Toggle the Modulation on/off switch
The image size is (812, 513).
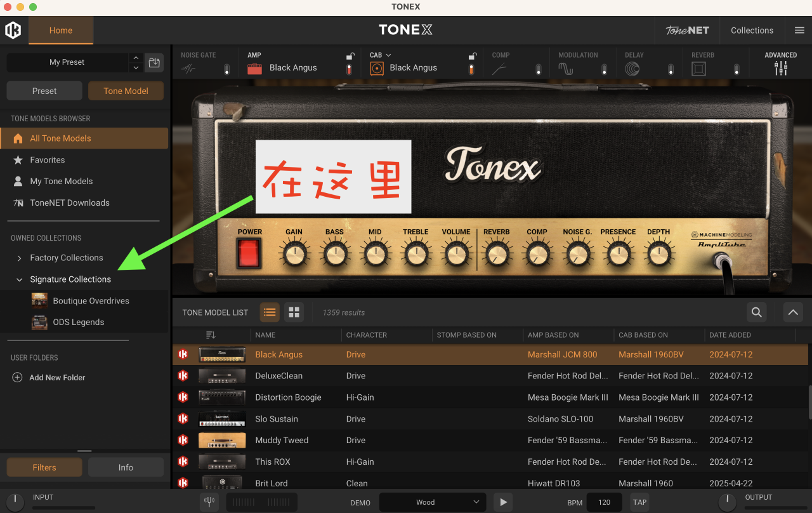click(605, 69)
